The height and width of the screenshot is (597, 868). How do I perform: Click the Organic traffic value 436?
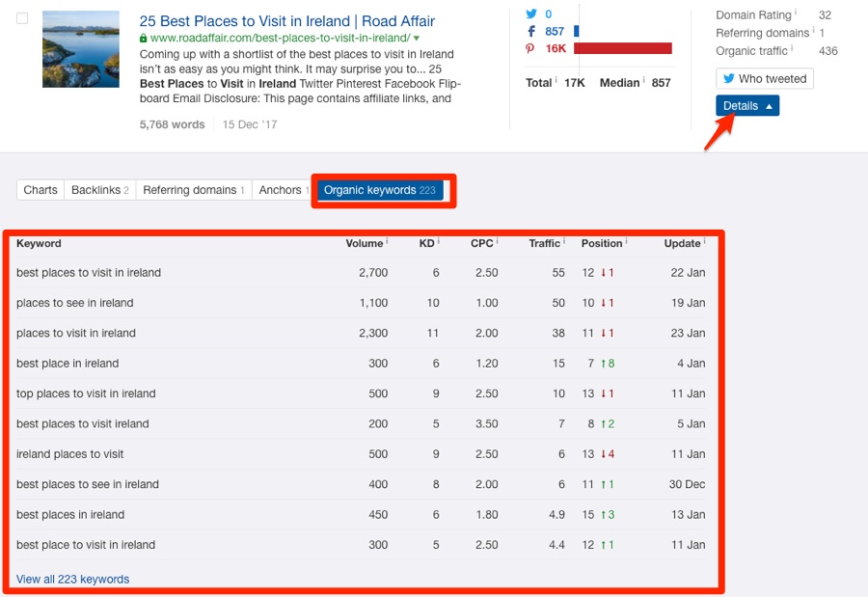click(x=828, y=51)
